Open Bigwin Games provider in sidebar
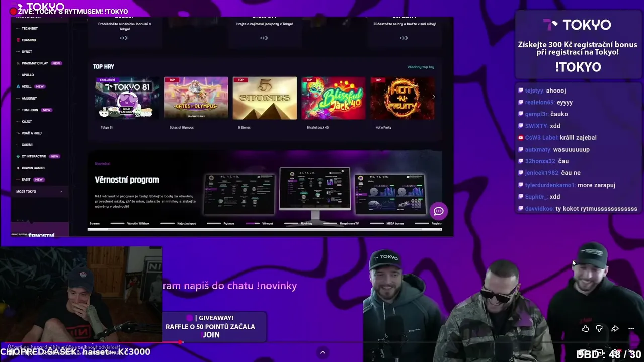 tap(33, 168)
